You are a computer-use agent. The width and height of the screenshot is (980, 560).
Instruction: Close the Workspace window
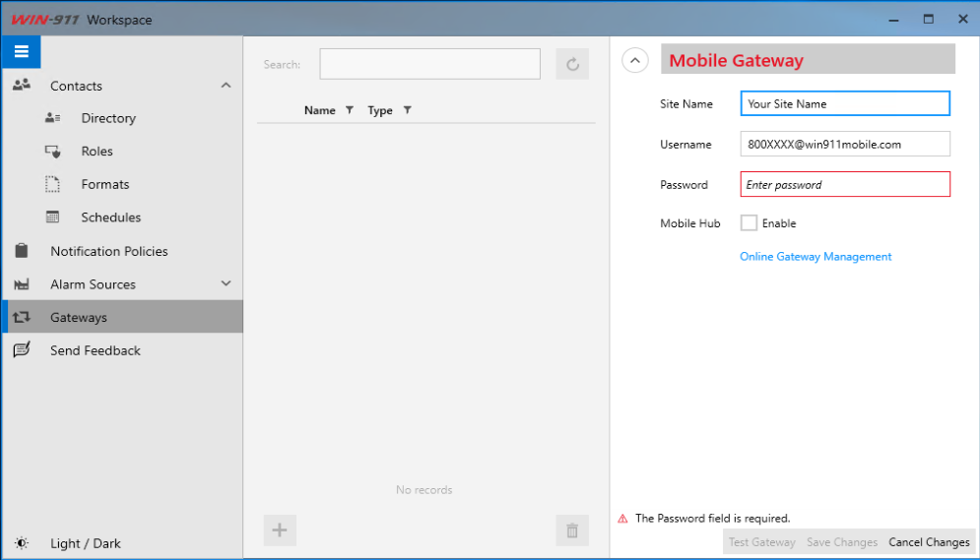962,20
